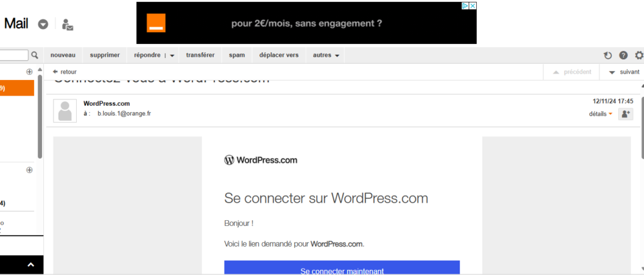Open the autres dropdown menu
Viewport: 644px width, 275px height.
click(326, 55)
